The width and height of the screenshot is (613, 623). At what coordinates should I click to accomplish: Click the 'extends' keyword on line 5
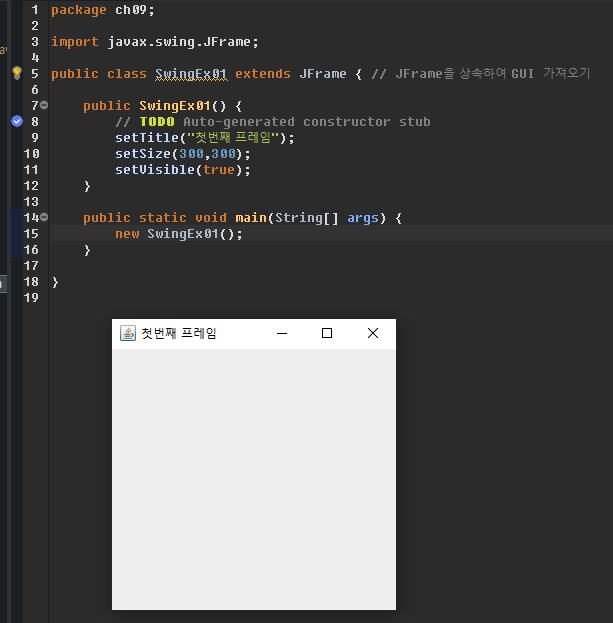263,74
